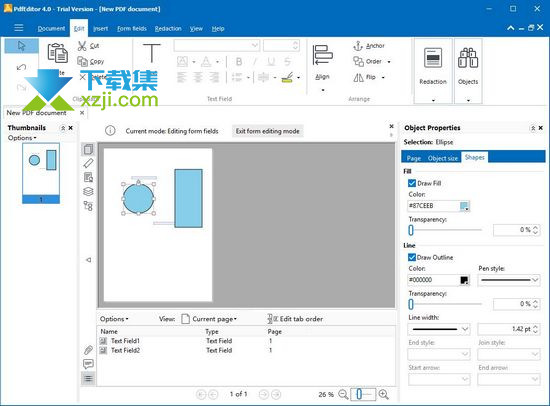Image resolution: width=550 pixels, height=406 pixels.
Task: Close the form editing mode info bar
Action: point(391,126)
